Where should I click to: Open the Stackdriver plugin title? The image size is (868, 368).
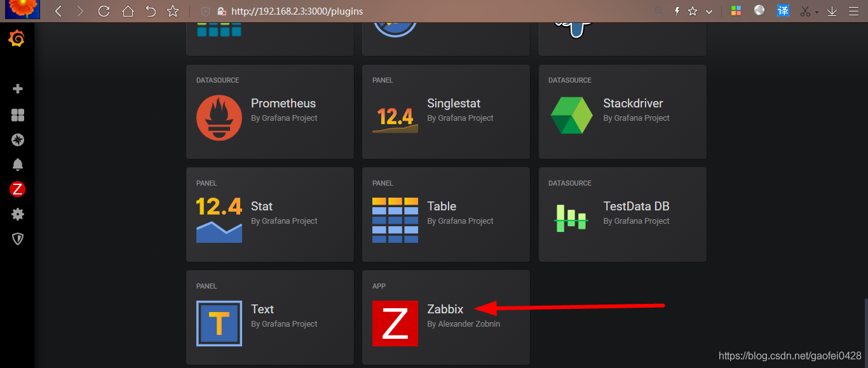click(x=633, y=104)
